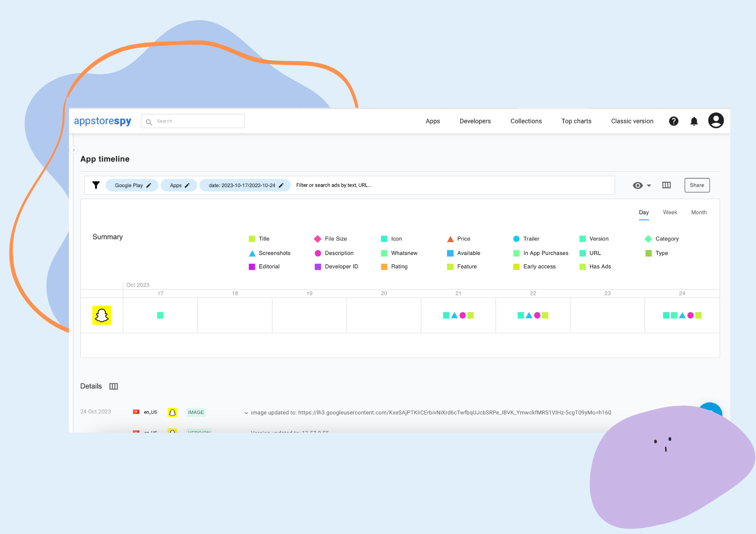756x534 pixels.
Task: Toggle the Version legend item
Action: [594, 239]
